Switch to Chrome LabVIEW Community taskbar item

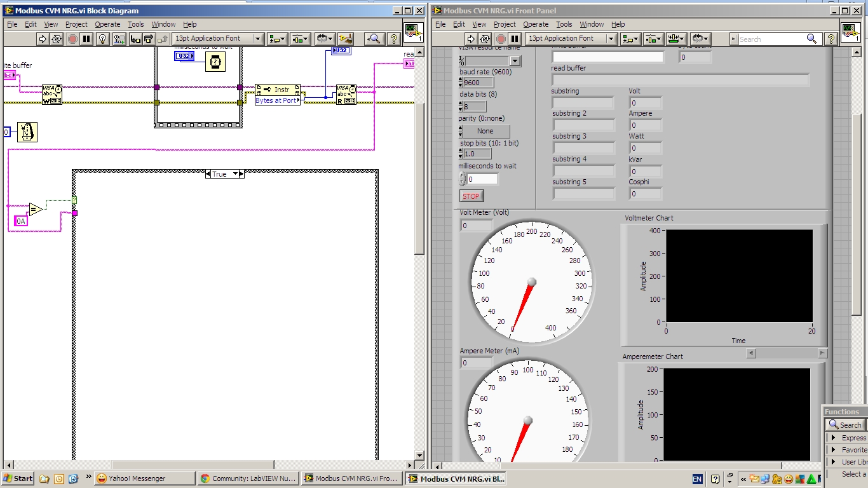pos(247,478)
